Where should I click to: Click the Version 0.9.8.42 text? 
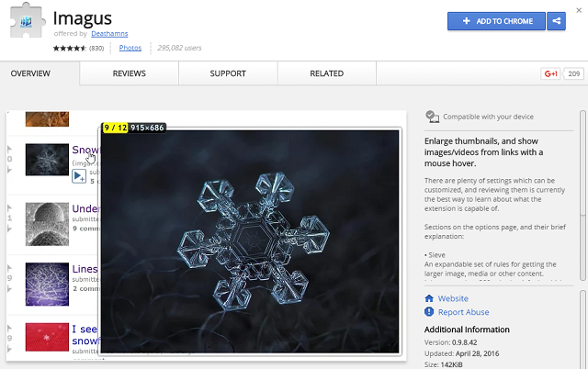tap(451, 342)
